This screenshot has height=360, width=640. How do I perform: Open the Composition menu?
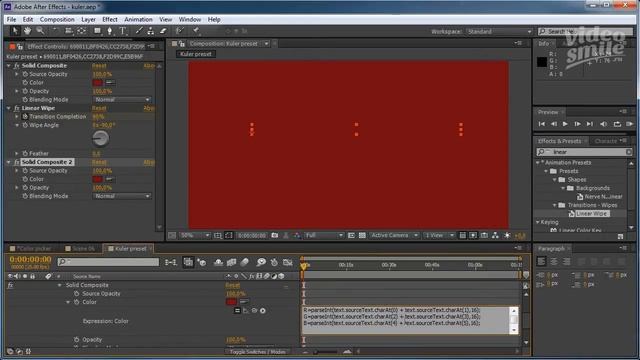(57, 20)
